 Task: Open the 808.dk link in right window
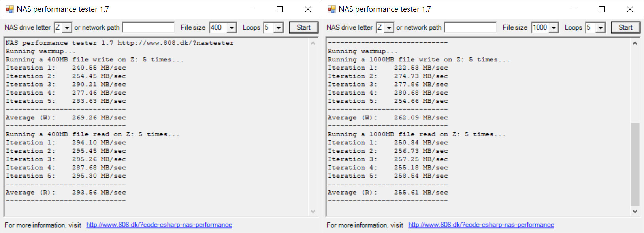(481, 225)
